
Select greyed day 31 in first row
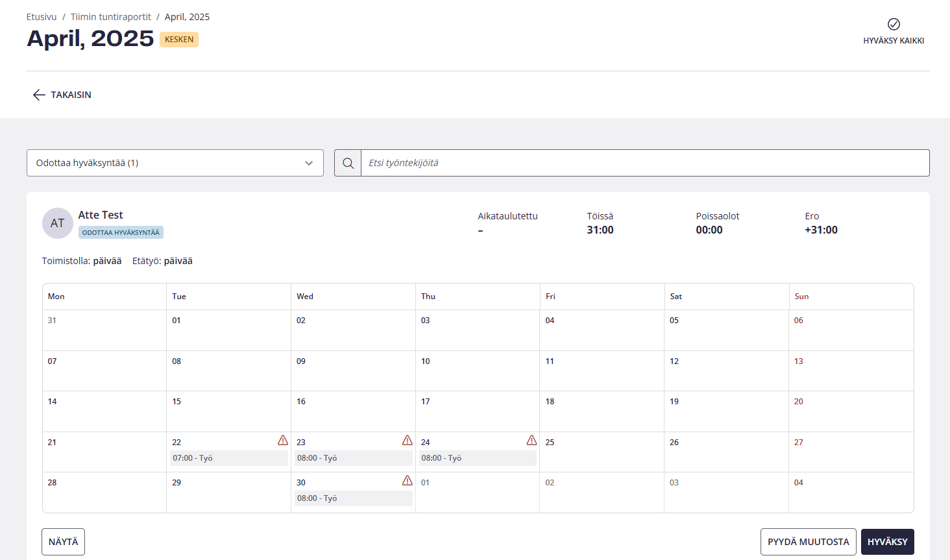click(x=104, y=330)
